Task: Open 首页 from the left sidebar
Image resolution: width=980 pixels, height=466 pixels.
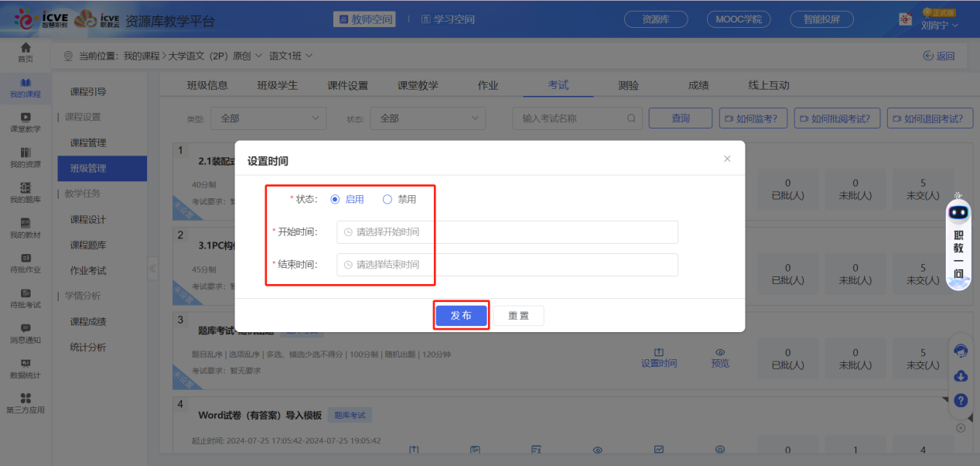Action: [x=24, y=53]
